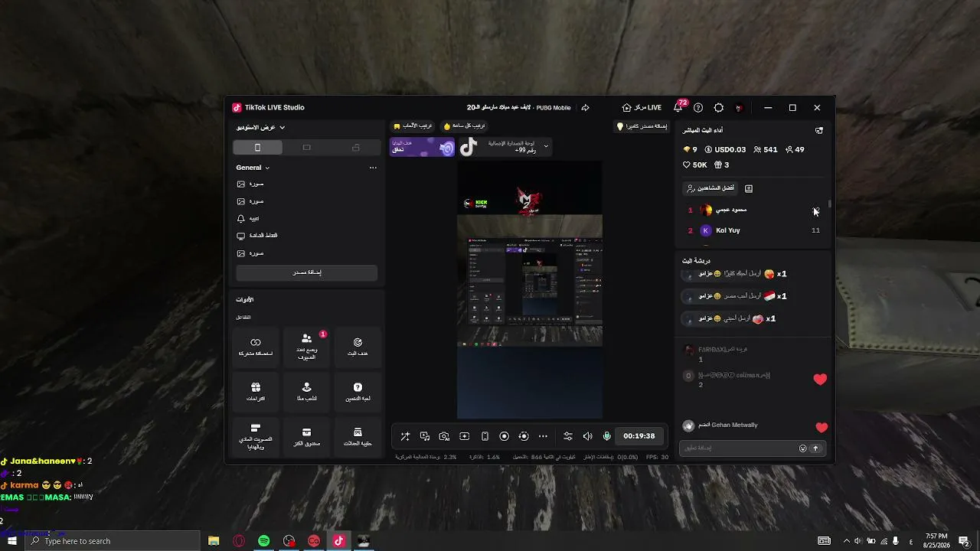Viewport: 980px width, 551px height.
Task: Send the comment with the arrow button
Action: (x=815, y=448)
